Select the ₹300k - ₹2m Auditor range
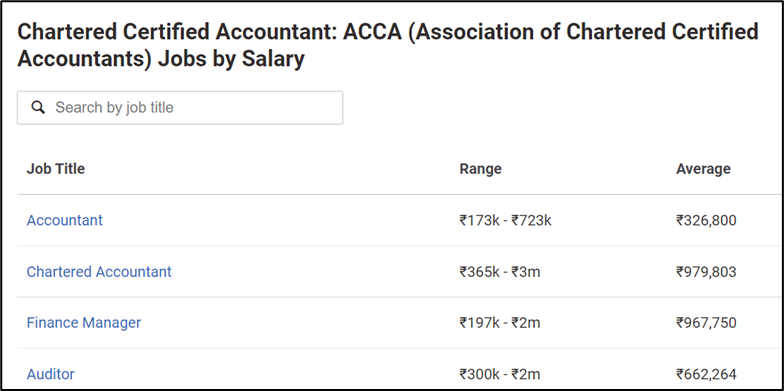 click(x=500, y=374)
